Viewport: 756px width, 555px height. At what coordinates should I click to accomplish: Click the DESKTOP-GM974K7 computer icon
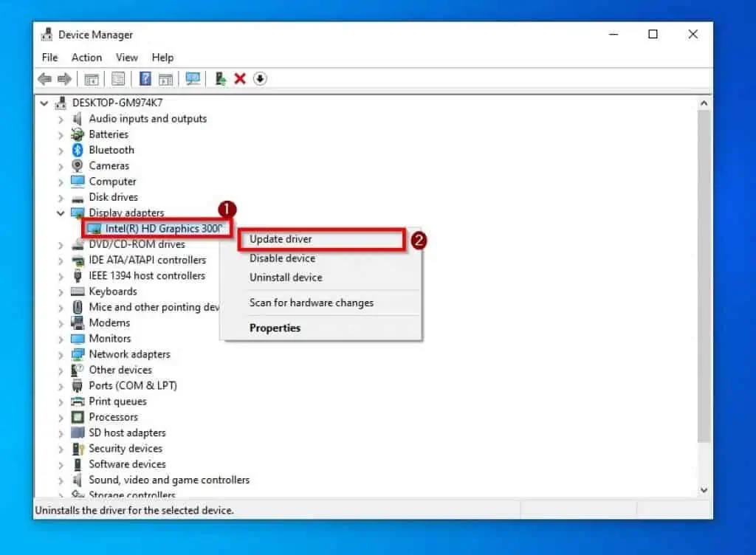(x=61, y=103)
